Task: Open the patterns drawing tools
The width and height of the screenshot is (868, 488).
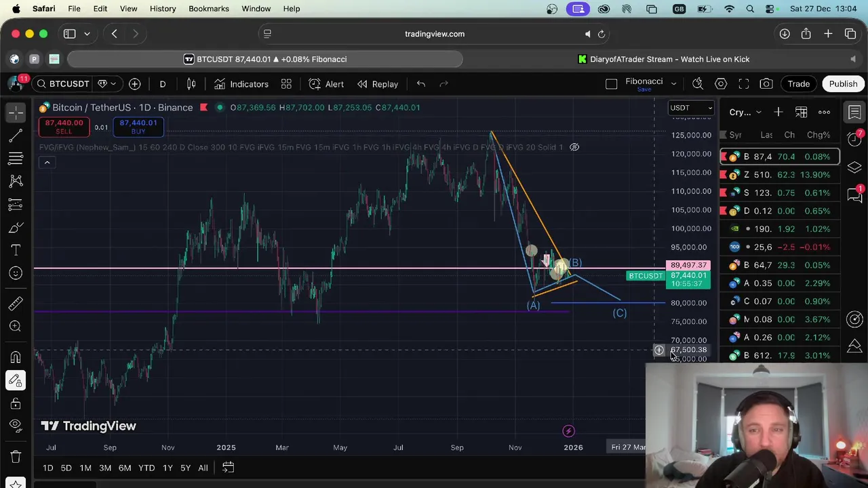Action: (x=16, y=181)
